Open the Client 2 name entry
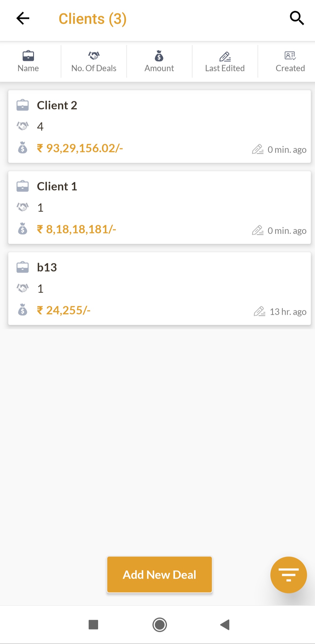315x644 pixels. pyautogui.click(x=57, y=105)
